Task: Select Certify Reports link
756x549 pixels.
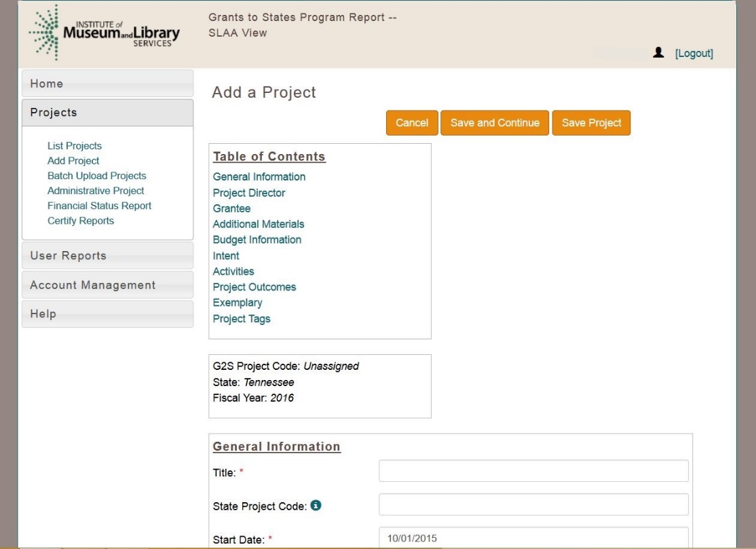Action: 81,221
